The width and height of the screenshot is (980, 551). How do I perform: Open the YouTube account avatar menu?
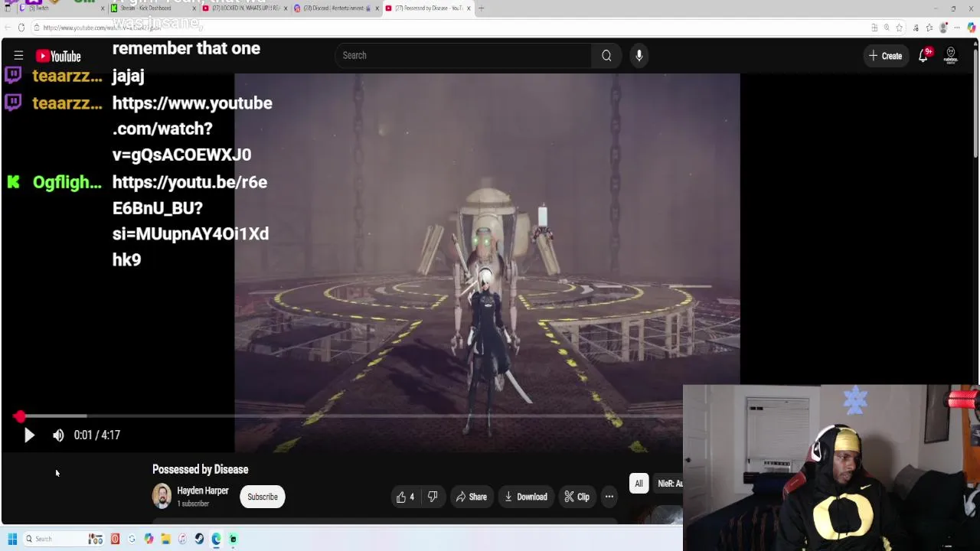pos(951,56)
